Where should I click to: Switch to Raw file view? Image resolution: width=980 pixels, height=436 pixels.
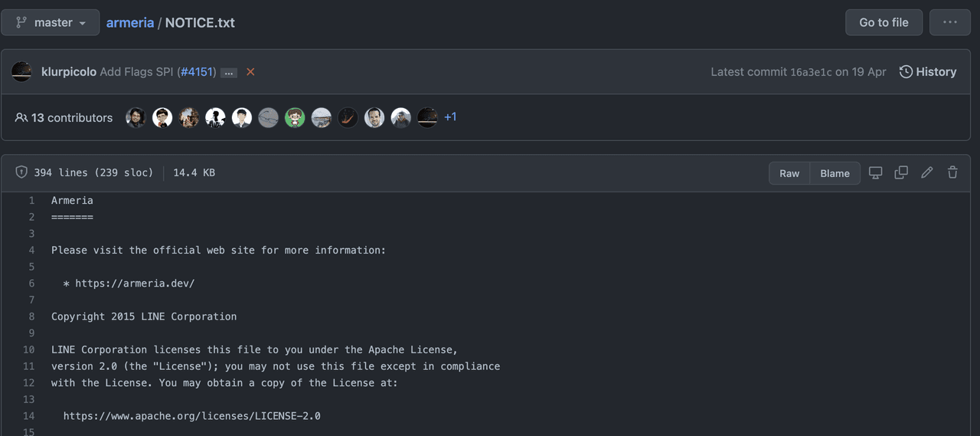[x=789, y=173]
